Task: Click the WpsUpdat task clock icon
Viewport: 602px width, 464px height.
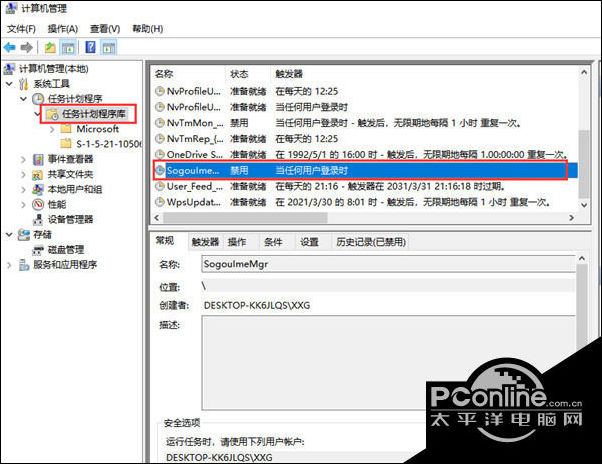Action: [x=159, y=202]
